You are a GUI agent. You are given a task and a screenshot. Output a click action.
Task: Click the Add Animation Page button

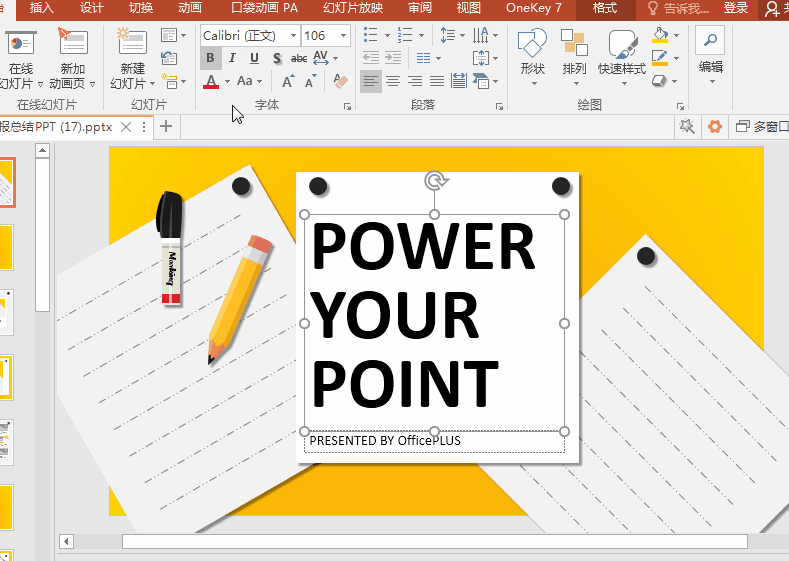72,58
